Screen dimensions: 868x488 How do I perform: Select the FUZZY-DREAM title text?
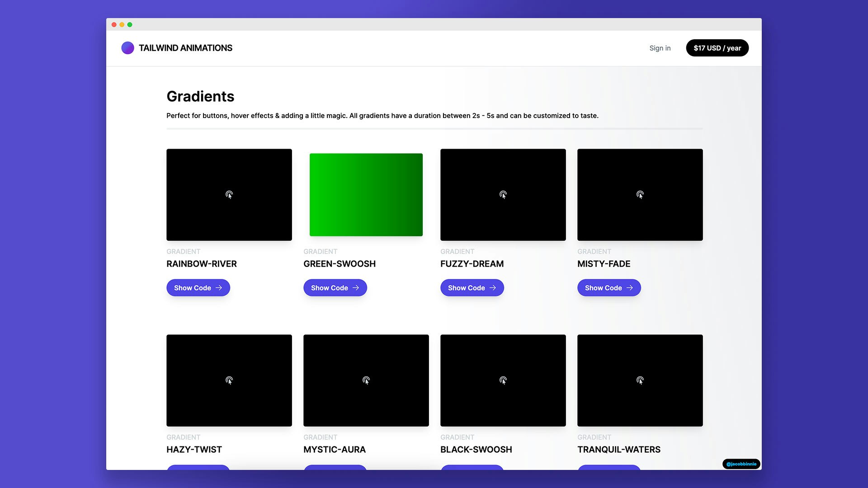click(x=472, y=264)
